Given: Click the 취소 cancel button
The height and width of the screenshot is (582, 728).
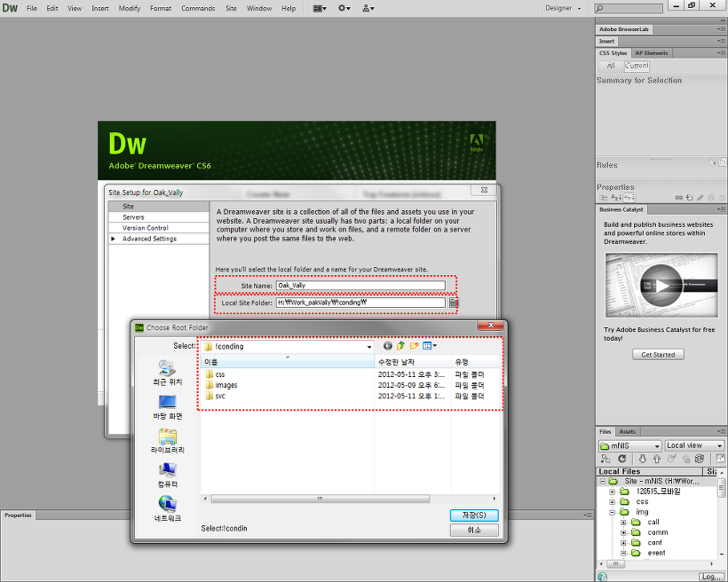Looking at the screenshot, I should pos(474,530).
